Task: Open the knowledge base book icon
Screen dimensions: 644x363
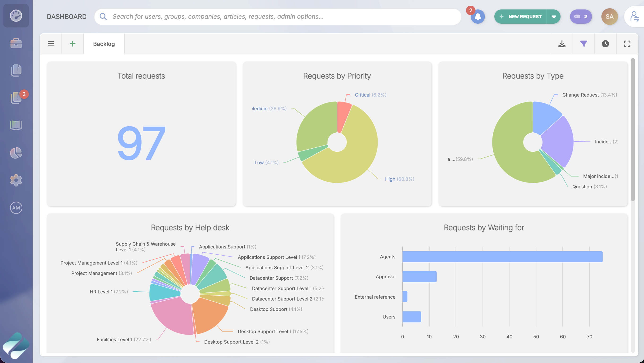Action: [16, 125]
